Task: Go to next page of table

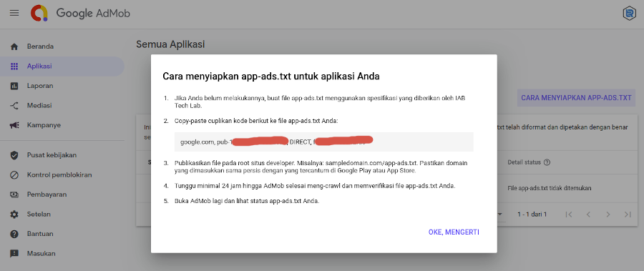Action: [608, 215]
